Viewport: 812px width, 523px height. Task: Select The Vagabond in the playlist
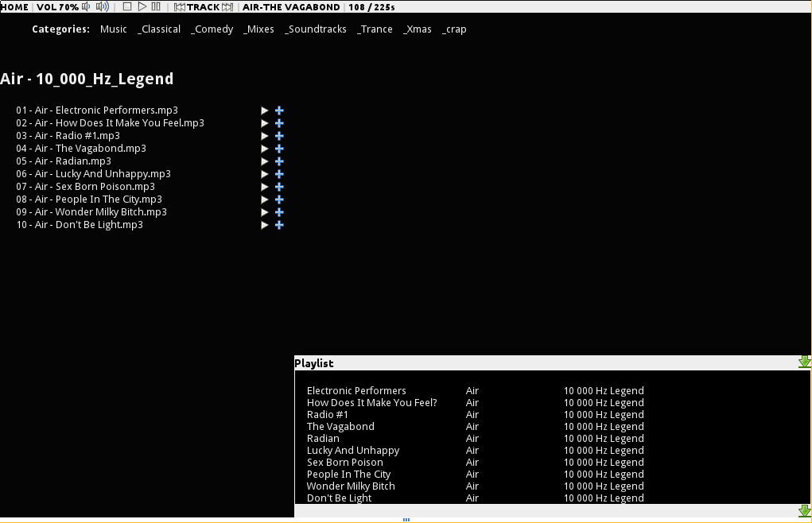coord(340,426)
